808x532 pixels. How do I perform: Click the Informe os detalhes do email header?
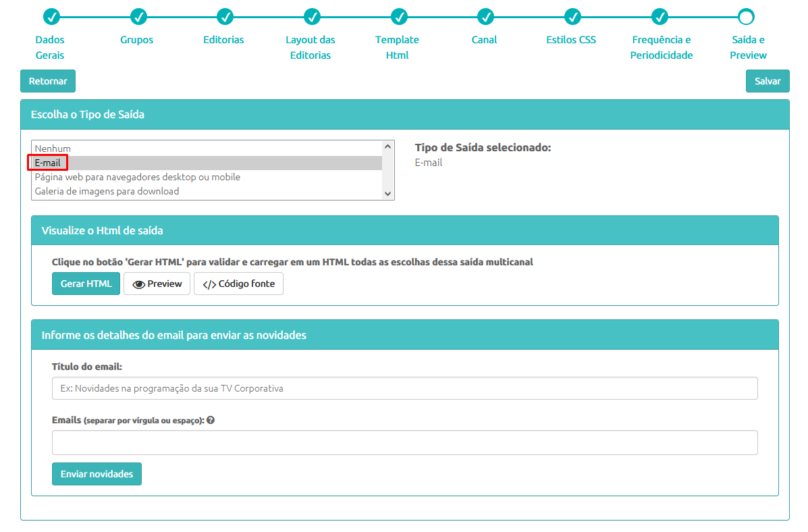[404, 335]
